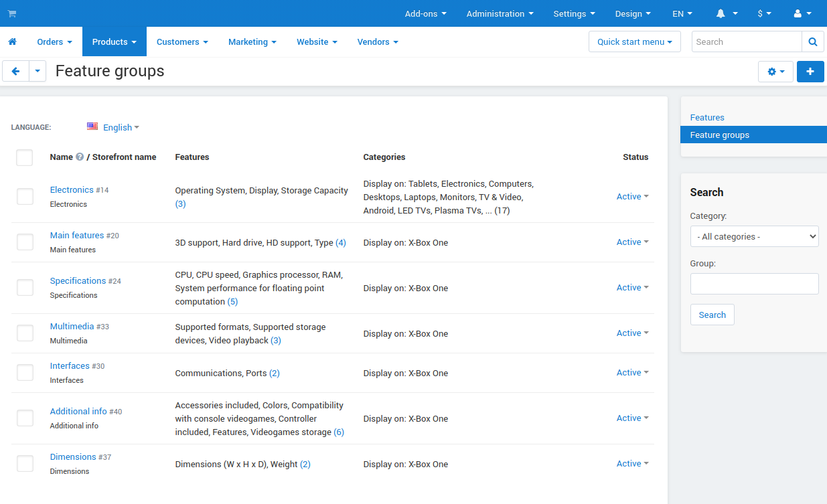Open the gear settings menu
Viewport: 827px width, 504px height.
pos(775,72)
